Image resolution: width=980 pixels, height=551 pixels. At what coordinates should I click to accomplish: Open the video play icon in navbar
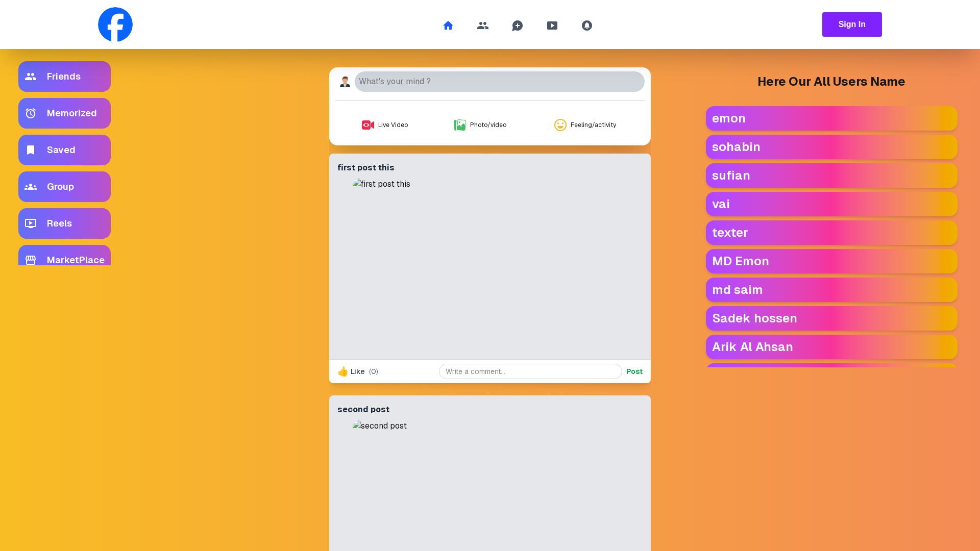(x=552, y=26)
